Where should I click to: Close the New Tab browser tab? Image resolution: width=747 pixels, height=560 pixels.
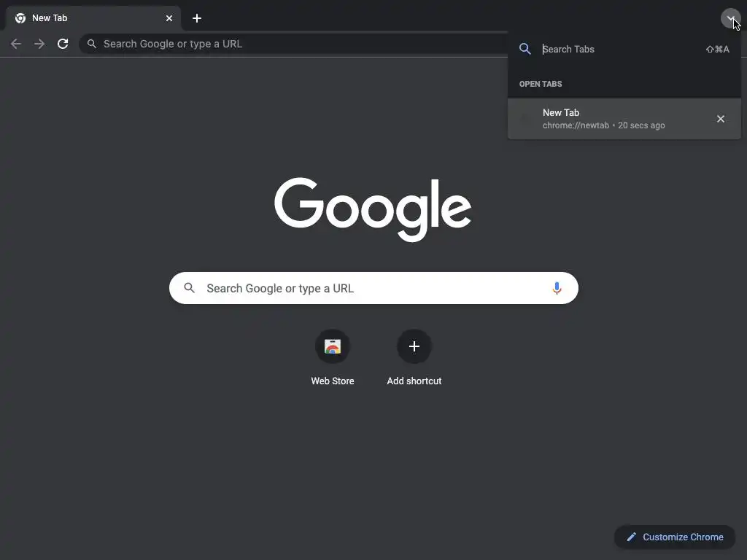pos(169,18)
